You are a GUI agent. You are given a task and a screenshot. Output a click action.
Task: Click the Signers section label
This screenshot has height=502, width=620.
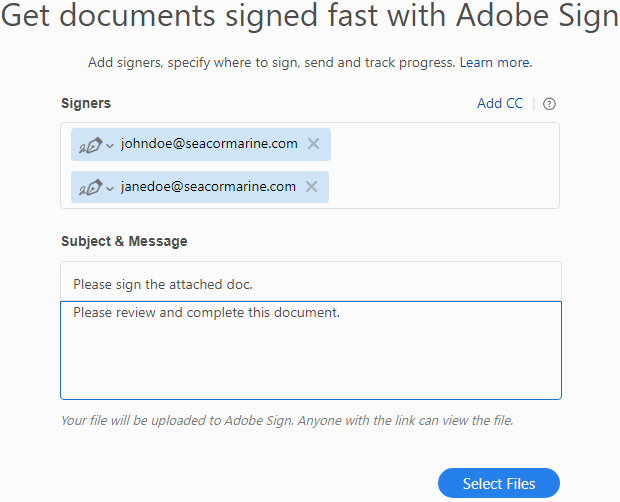86,103
